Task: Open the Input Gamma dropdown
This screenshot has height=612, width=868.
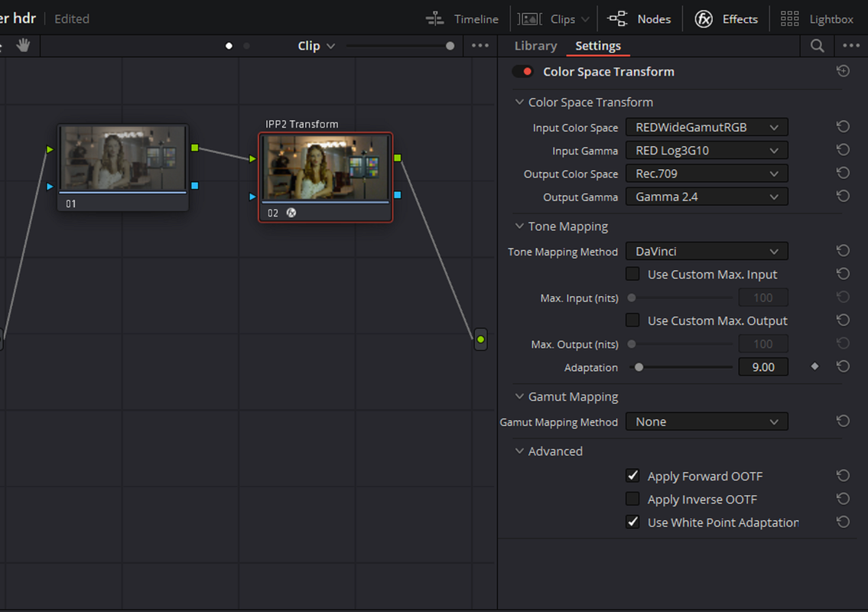Action: tap(707, 151)
